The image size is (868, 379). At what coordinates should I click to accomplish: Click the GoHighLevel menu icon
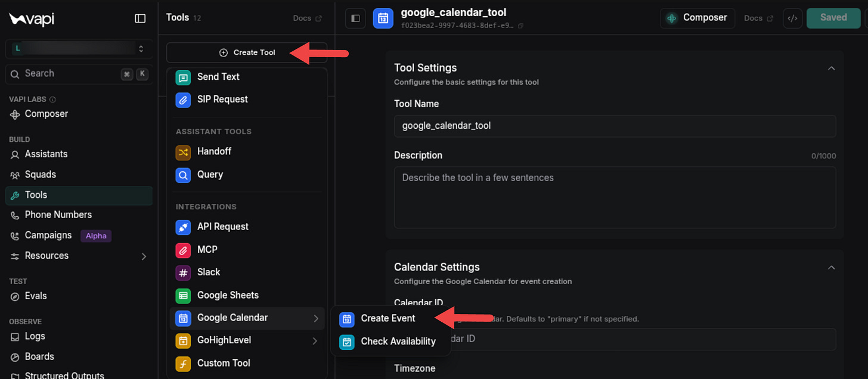(x=183, y=341)
